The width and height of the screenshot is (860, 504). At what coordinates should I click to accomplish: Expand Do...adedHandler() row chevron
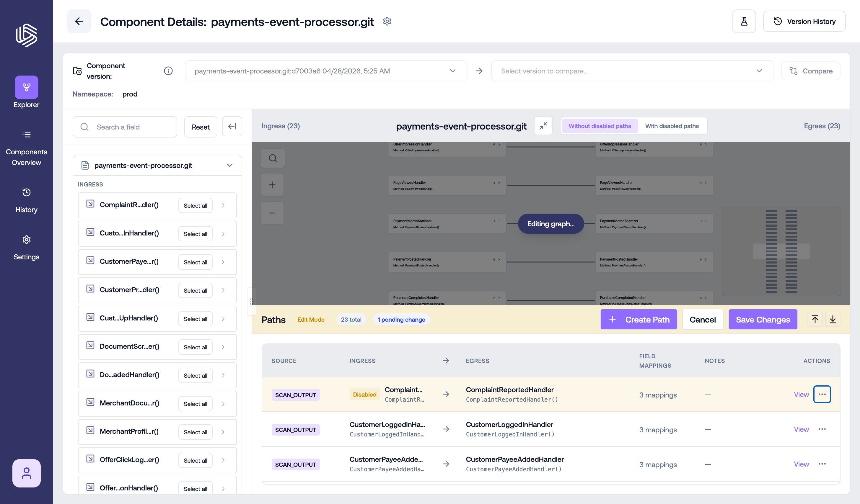223,375
